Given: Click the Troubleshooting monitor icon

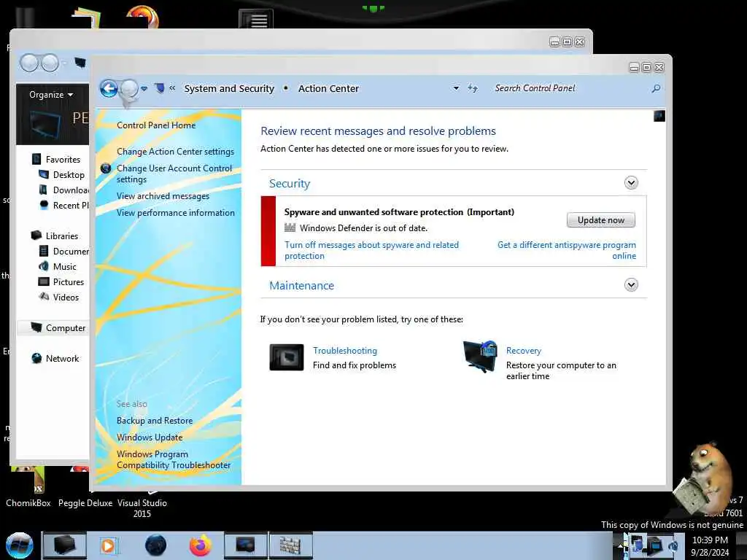Looking at the screenshot, I should [x=286, y=357].
